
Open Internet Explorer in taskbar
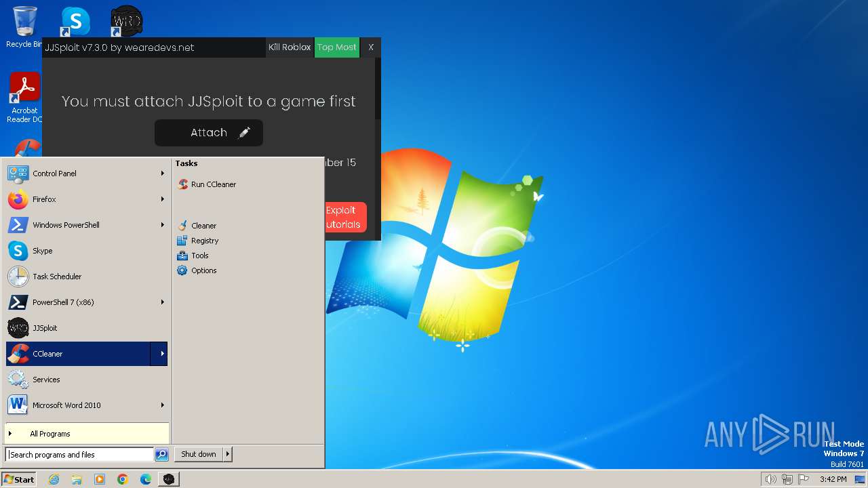click(x=54, y=479)
